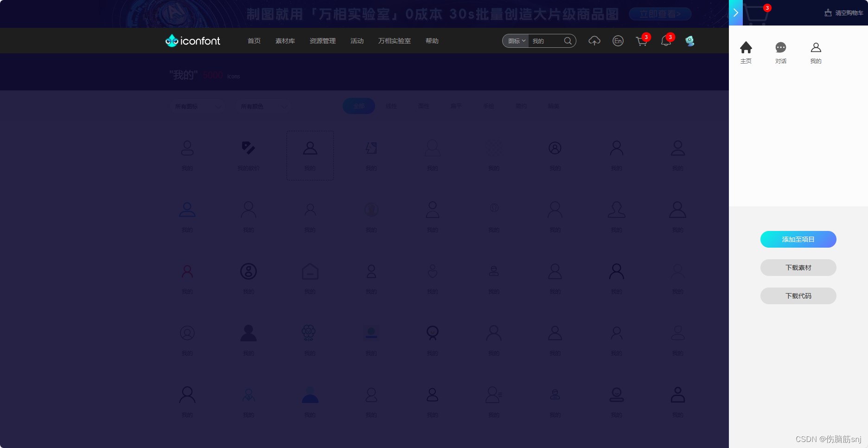Screen dimensions: 868x448
Task: Go to 首页 in the navigation bar
Action: click(x=254, y=41)
